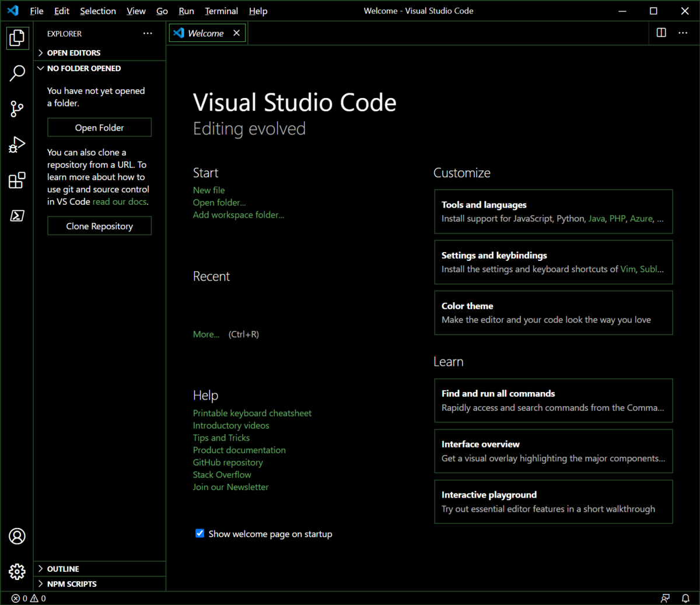The width and height of the screenshot is (700, 605).
Task: Uncheck Show welcome page on startup
Action: click(x=199, y=533)
